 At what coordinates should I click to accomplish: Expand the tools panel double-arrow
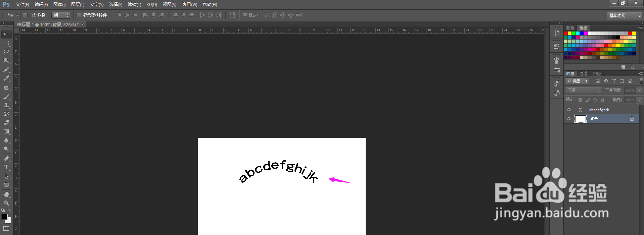point(3,23)
